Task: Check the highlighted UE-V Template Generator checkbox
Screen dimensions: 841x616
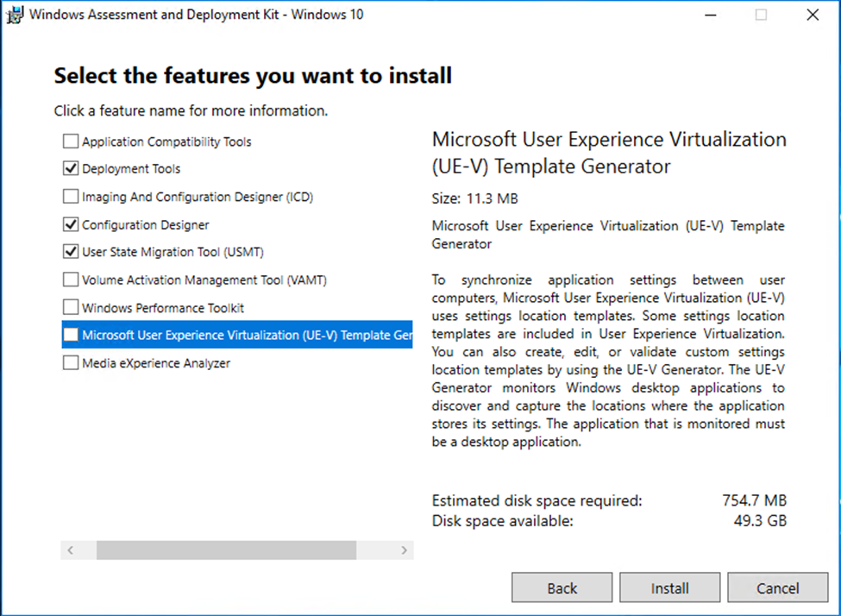Action: pyautogui.click(x=71, y=336)
